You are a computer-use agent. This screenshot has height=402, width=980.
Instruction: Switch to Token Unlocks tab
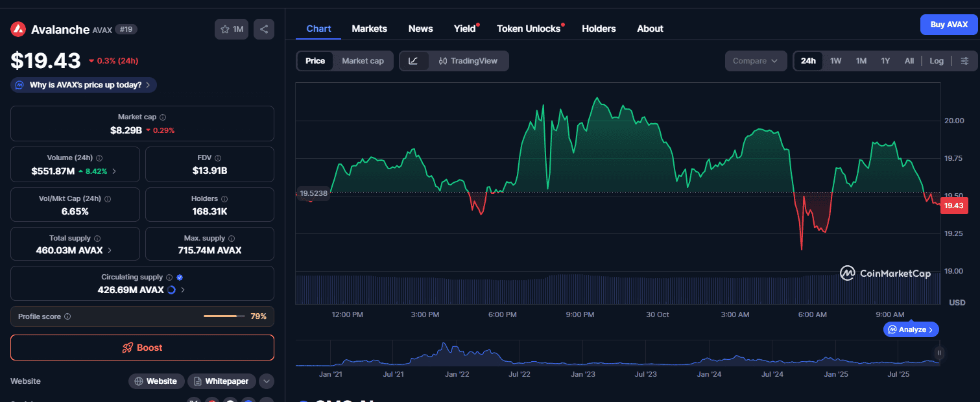point(528,29)
